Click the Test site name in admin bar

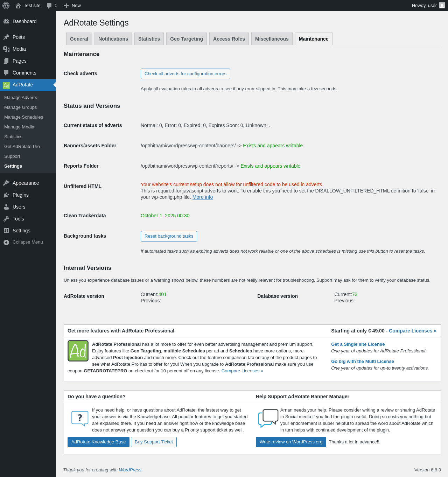click(x=32, y=6)
